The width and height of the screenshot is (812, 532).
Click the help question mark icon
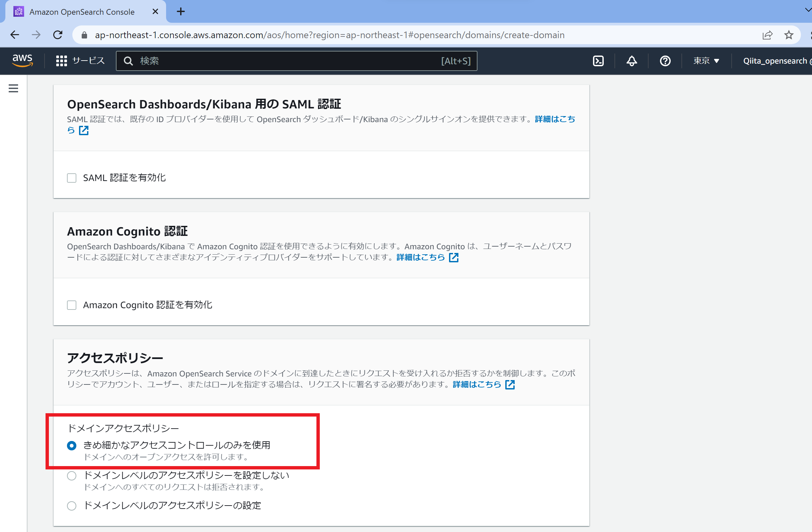665,61
